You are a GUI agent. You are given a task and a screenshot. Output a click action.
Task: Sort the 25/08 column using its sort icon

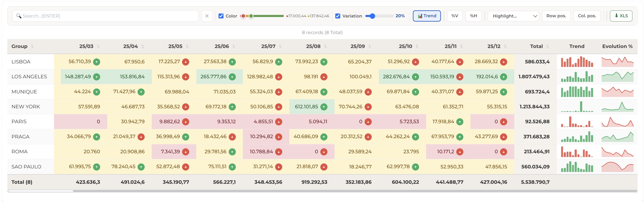coord(325,46)
